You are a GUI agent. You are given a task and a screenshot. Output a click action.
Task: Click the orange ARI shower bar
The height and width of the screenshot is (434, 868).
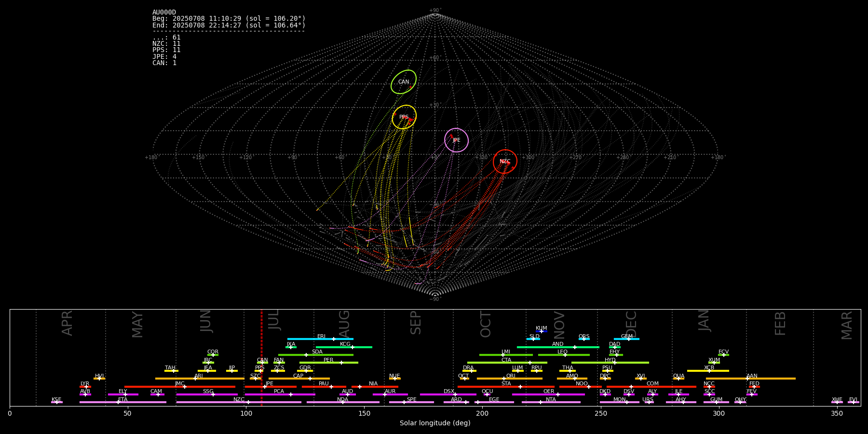click(200, 379)
